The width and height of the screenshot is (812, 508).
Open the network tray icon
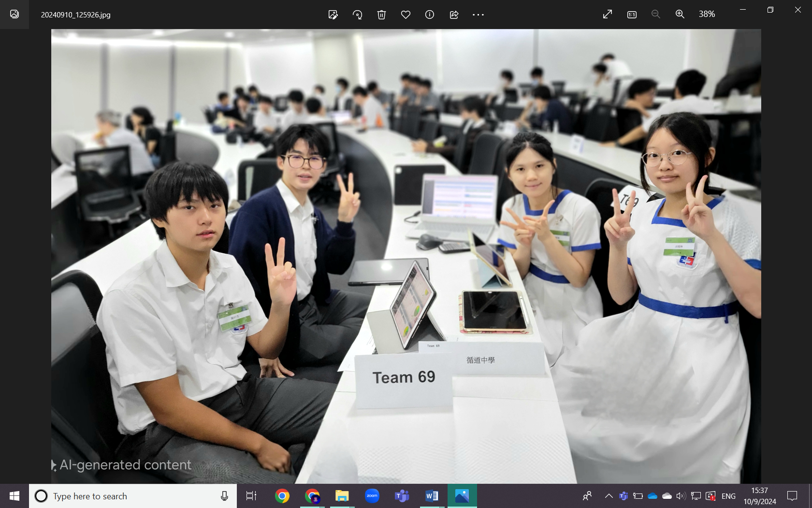[696, 496]
